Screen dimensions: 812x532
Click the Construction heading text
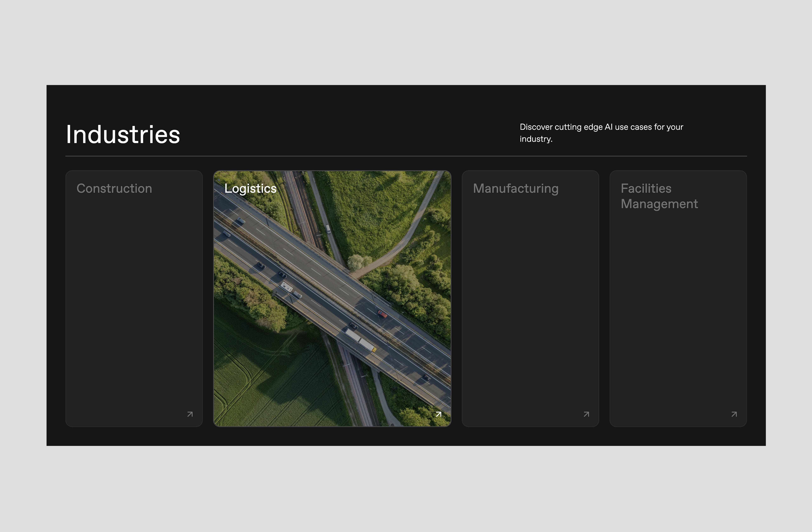coord(115,188)
